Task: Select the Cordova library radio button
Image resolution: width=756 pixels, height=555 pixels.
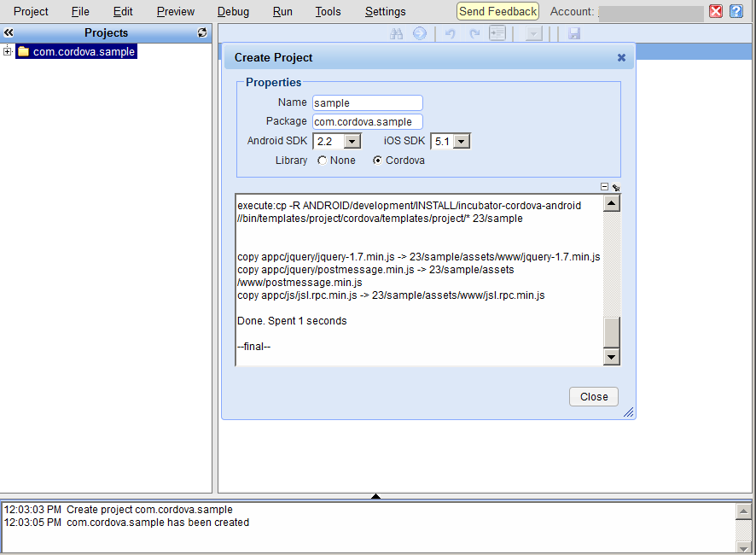Action: (x=377, y=161)
